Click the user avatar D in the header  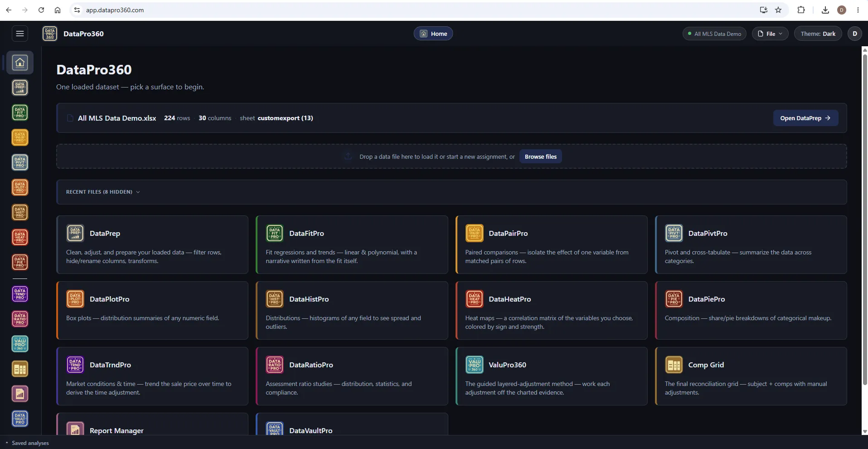click(x=855, y=34)
